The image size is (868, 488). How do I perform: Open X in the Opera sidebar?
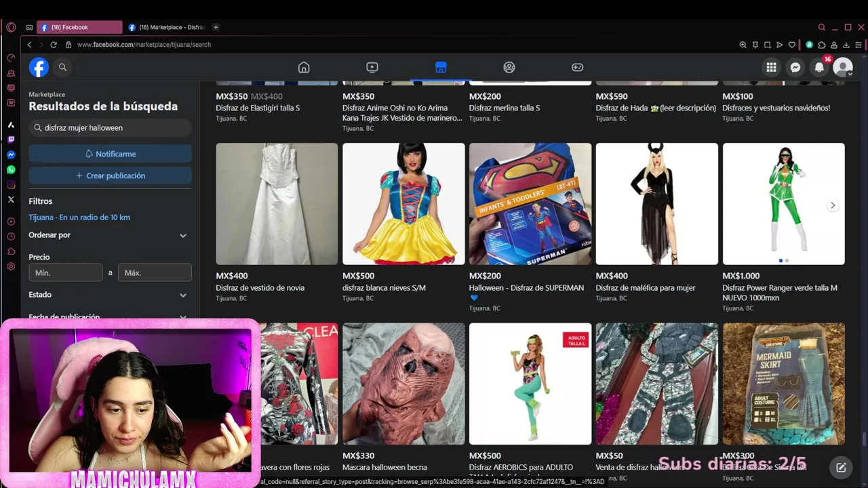(x=11, y=199)
